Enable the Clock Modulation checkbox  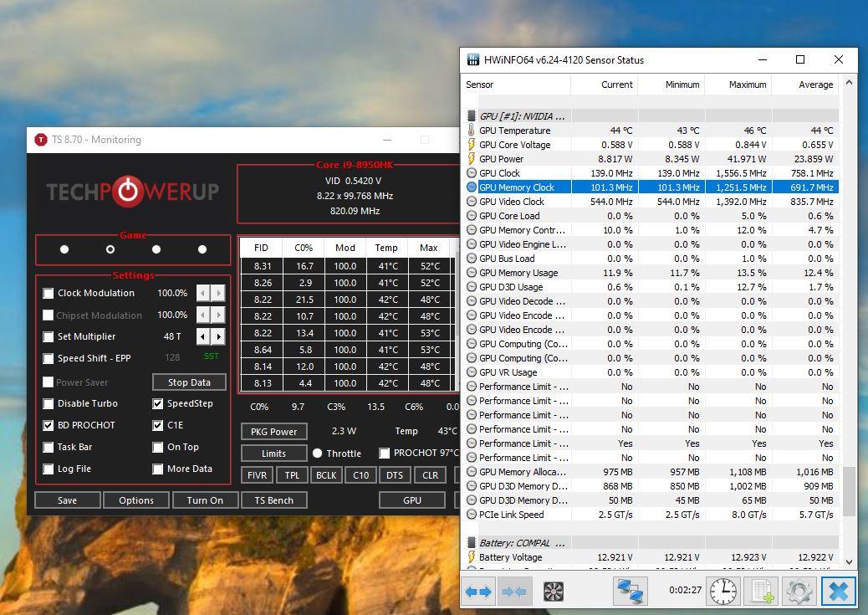click(49, 293)
